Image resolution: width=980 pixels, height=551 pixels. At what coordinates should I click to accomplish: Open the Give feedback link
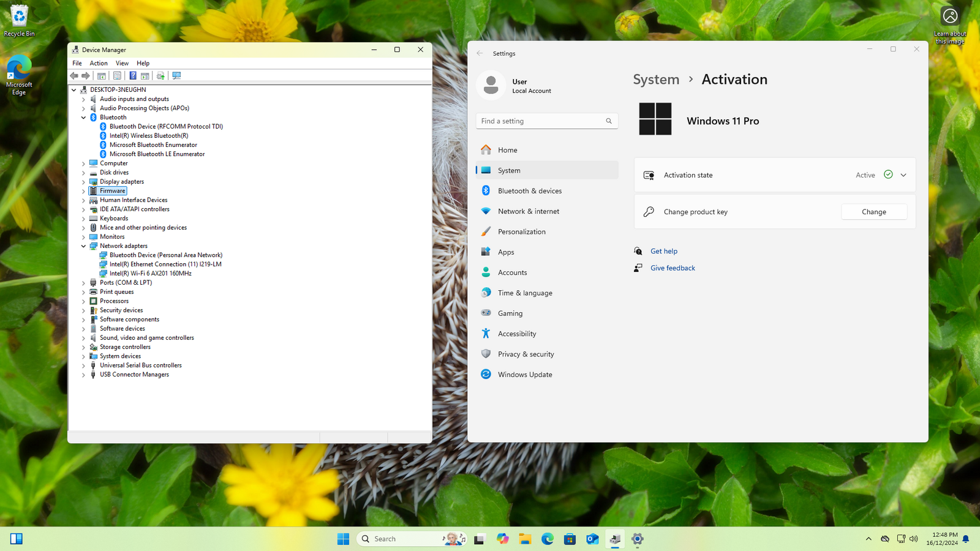tap(673, 268)
